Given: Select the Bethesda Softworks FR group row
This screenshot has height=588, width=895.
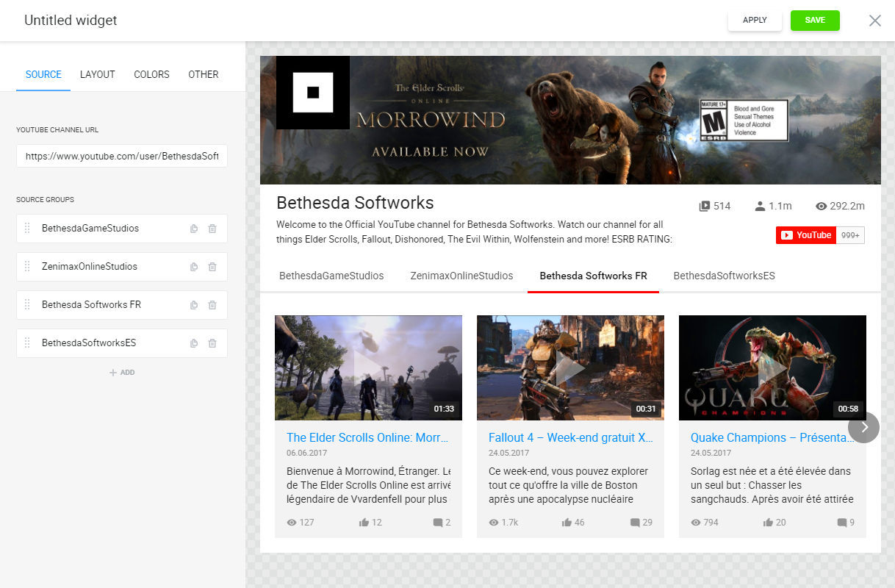Looking at the screenshot, I should [x=122, y=305].
